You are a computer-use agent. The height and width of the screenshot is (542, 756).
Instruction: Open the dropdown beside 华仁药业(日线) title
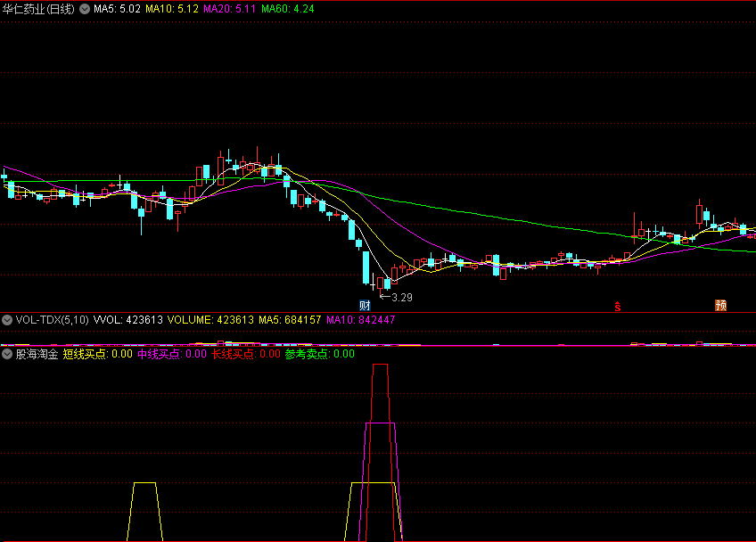click(85, 9)
